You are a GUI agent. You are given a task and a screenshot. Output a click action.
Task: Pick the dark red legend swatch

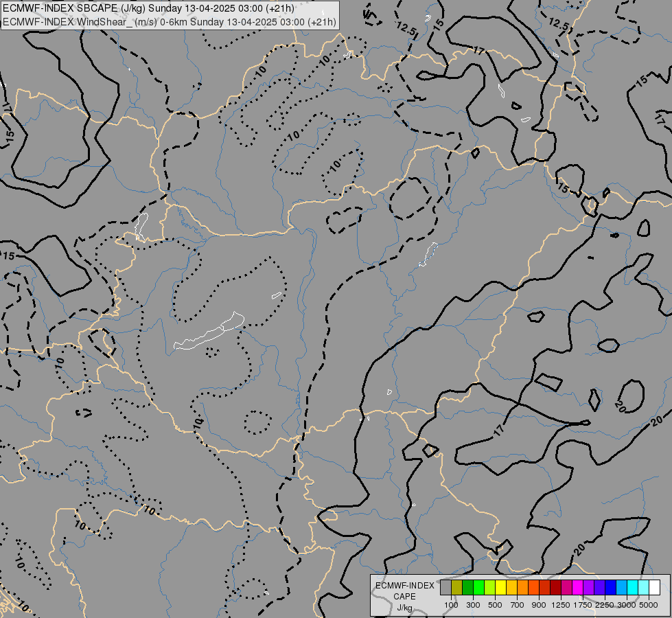tap(555, 587)
